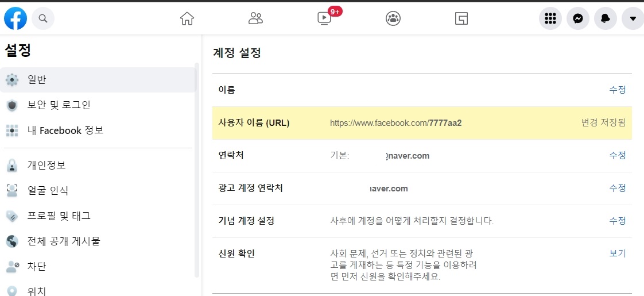Click the 광고 계정 연락처 label
This screenshot has width=644, height=296.
click(x=250, y=188)
